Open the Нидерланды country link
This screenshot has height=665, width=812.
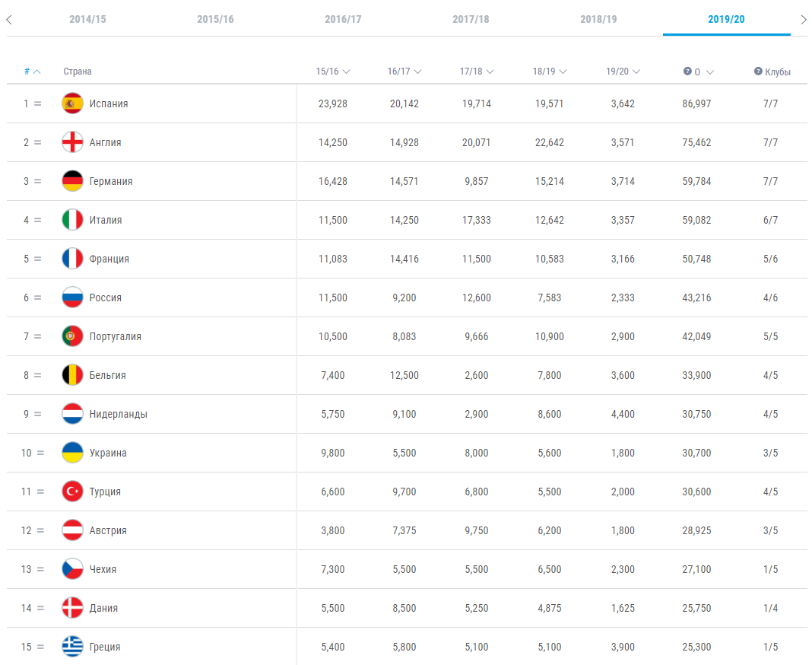tap(118, 414)
